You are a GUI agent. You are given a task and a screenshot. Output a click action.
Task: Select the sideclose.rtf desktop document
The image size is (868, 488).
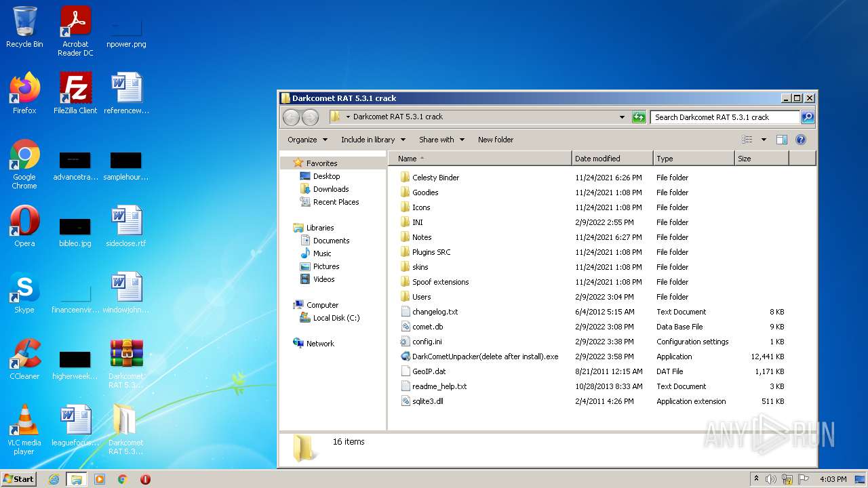(126, 226)
